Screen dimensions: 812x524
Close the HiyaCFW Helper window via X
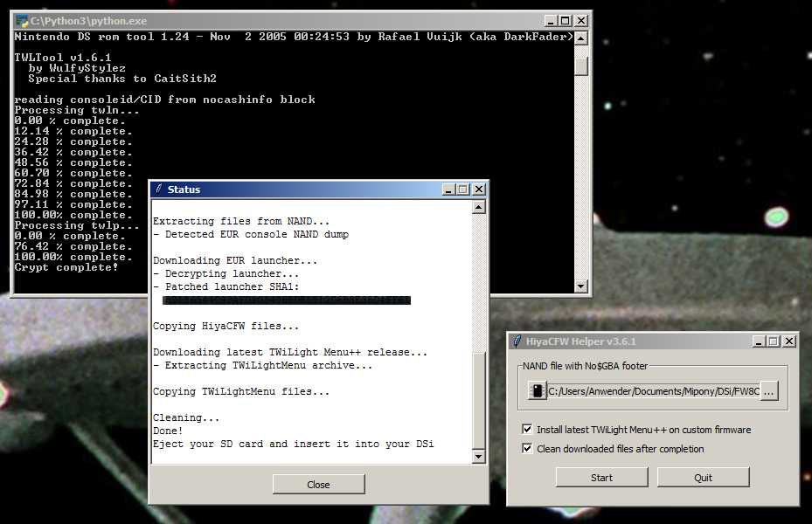click(789, 341)
